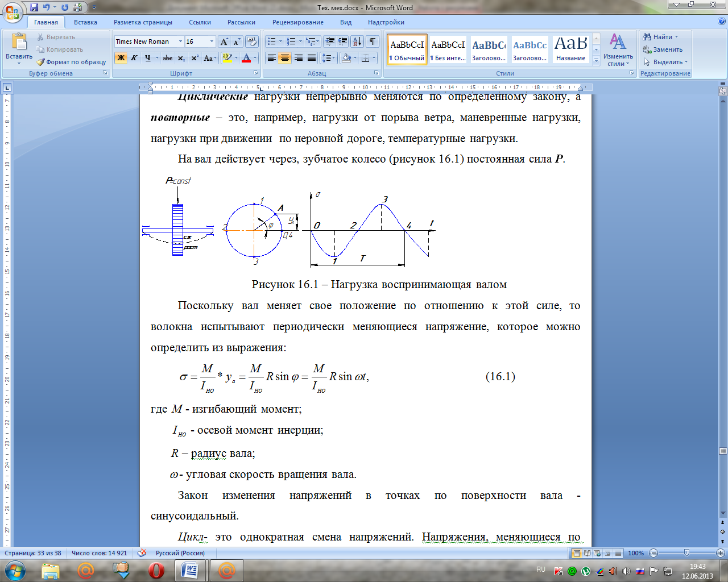This screenshot has height=582, width=728.
Task: Toggle superscript formatting
Action: (x=195, y=58)
